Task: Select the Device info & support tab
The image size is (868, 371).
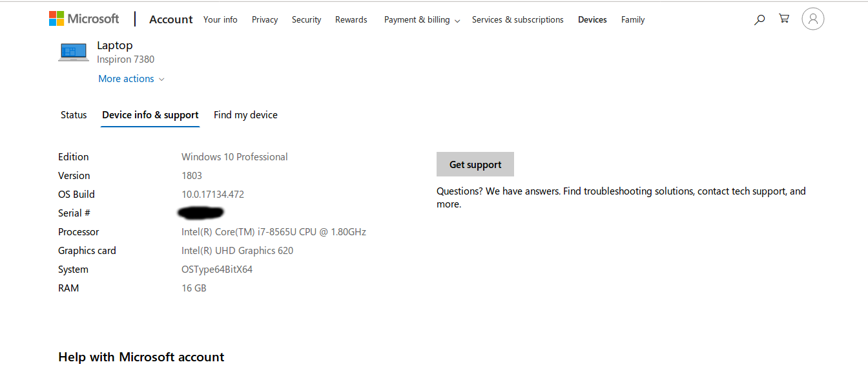Action: pos(150,115)
